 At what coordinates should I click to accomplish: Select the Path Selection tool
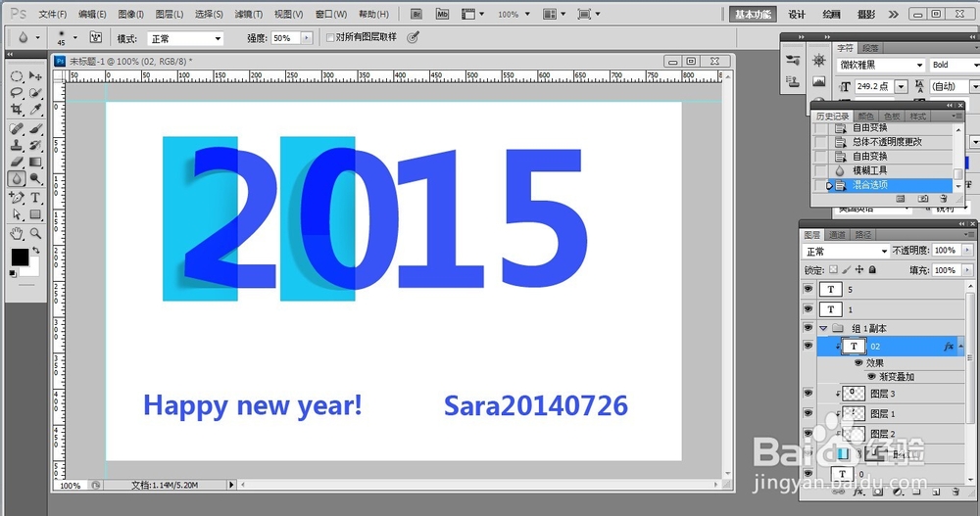[17, 214]
